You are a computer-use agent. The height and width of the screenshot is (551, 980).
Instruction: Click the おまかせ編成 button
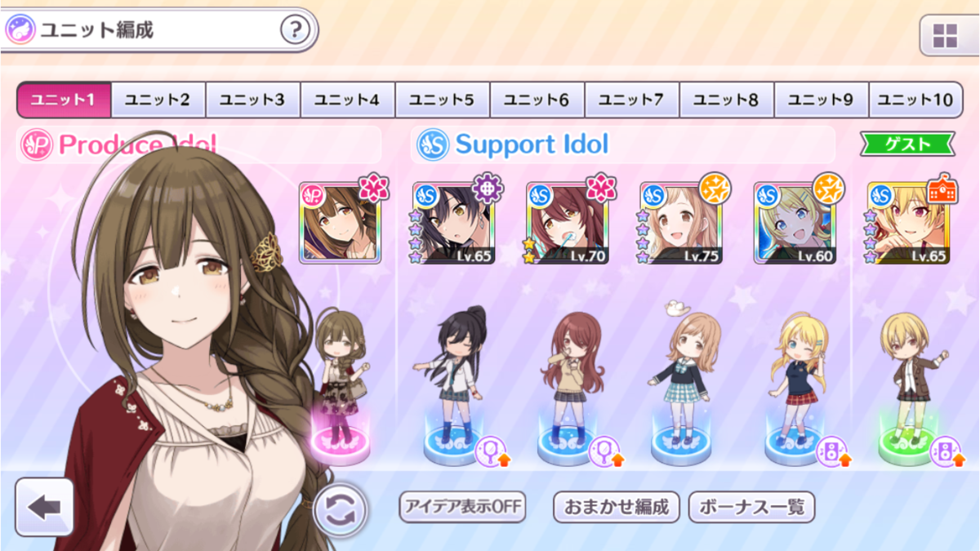point(617,507)
